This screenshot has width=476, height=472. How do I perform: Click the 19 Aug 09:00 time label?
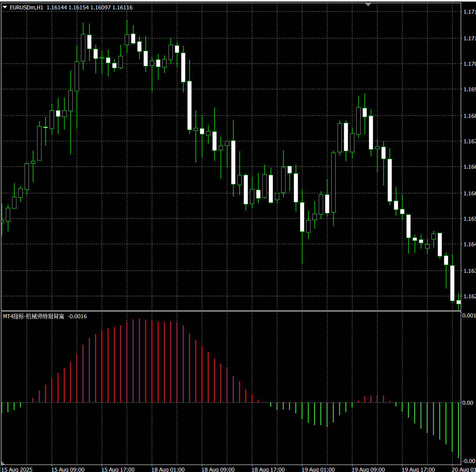pos(368,469)
